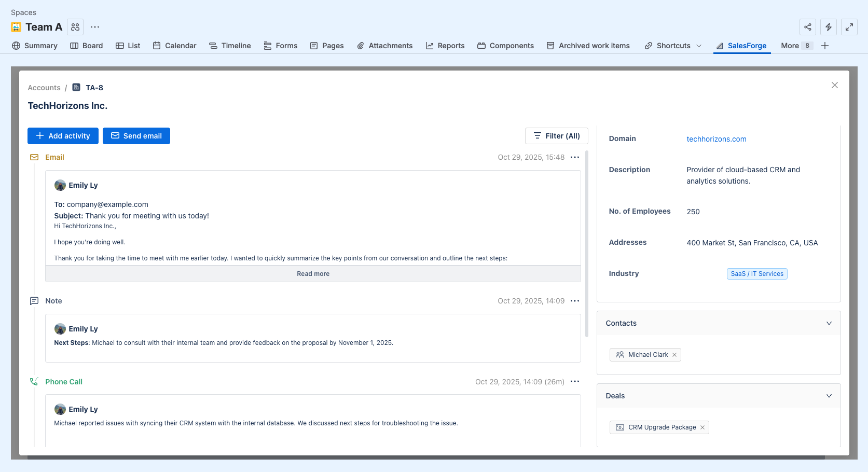Click the share icon in top bar
868x472 pixels.
[808, 27]
